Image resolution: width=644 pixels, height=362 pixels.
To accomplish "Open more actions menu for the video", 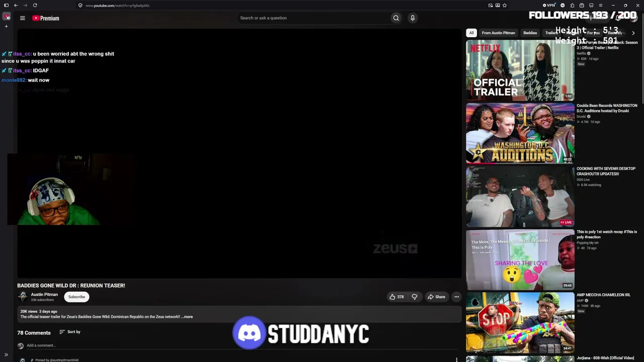I will [x=457, y=297].
